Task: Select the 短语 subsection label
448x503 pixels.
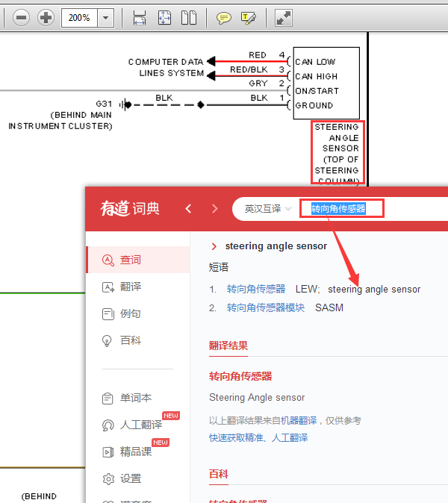Action: (219, 267)
